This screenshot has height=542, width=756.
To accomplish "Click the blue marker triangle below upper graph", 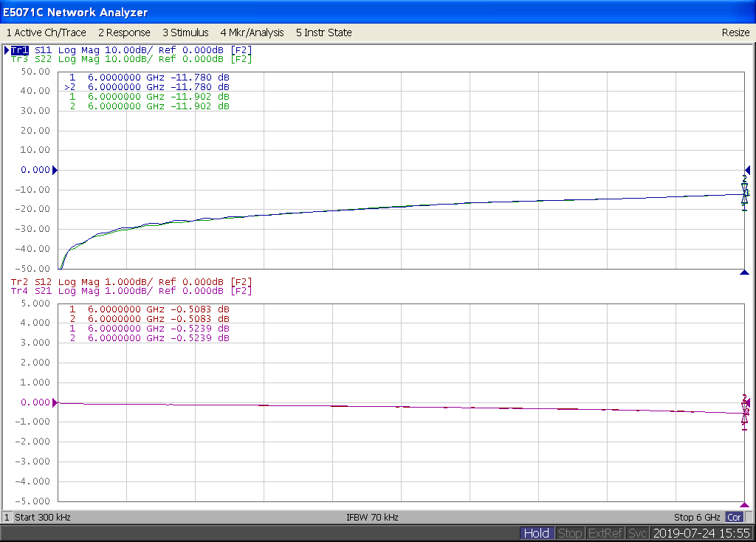I will [744, 272].
